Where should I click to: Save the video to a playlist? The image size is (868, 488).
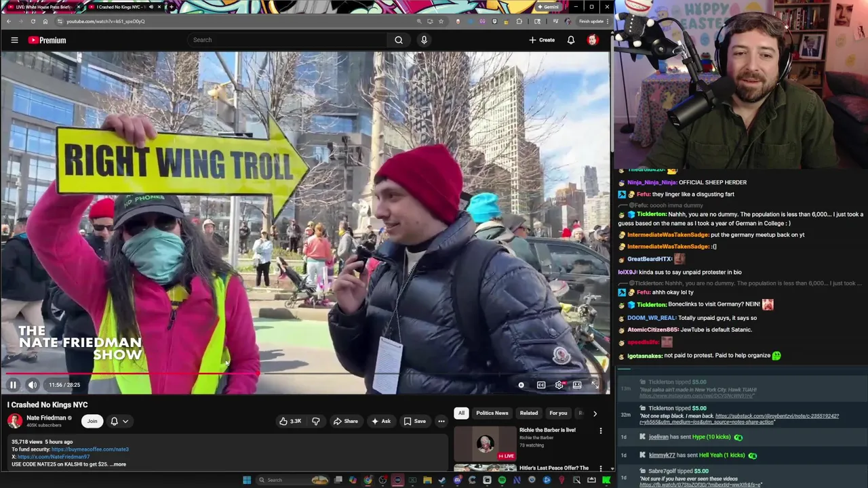(414, 422)
